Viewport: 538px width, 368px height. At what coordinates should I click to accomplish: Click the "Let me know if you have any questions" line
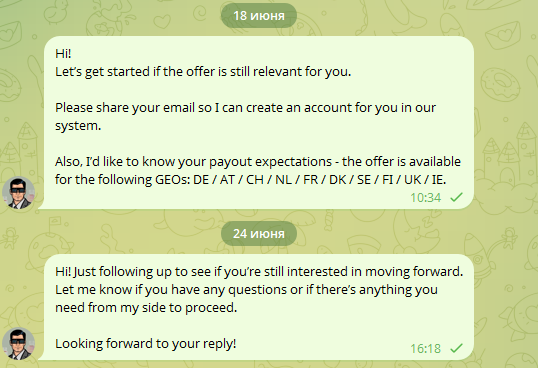(x=246, y=290)
